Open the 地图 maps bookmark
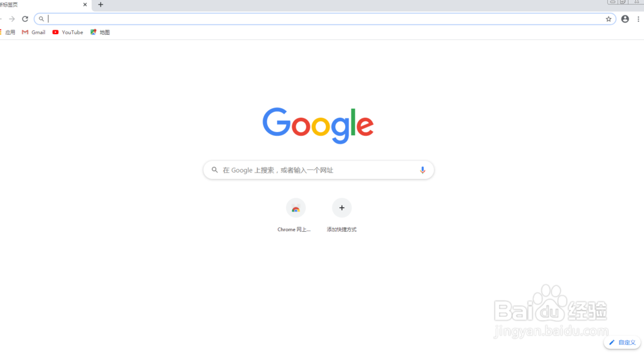Screen dimensions: 644x353 click(x=100, y=32)
